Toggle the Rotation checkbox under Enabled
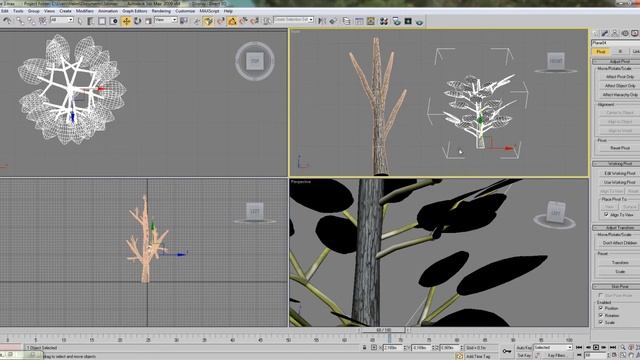The width and height of the screenshot is (640, 360). coord(601,315)
